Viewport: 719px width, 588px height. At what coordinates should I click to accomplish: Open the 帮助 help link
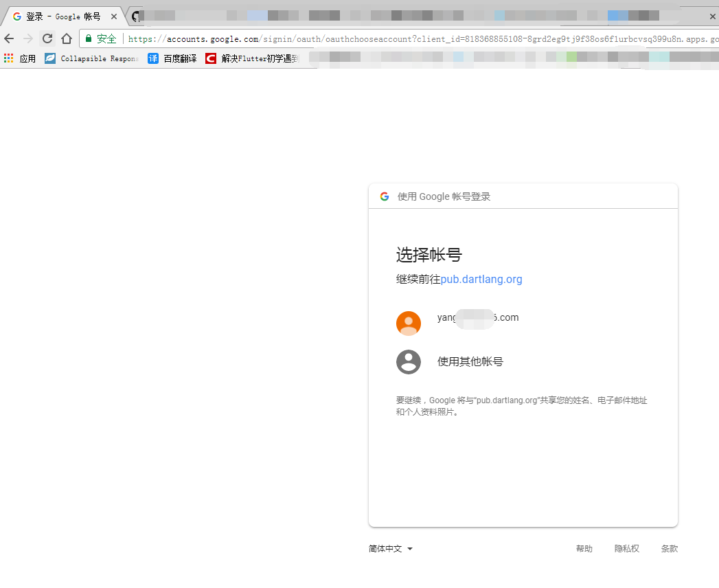[584, 549]
